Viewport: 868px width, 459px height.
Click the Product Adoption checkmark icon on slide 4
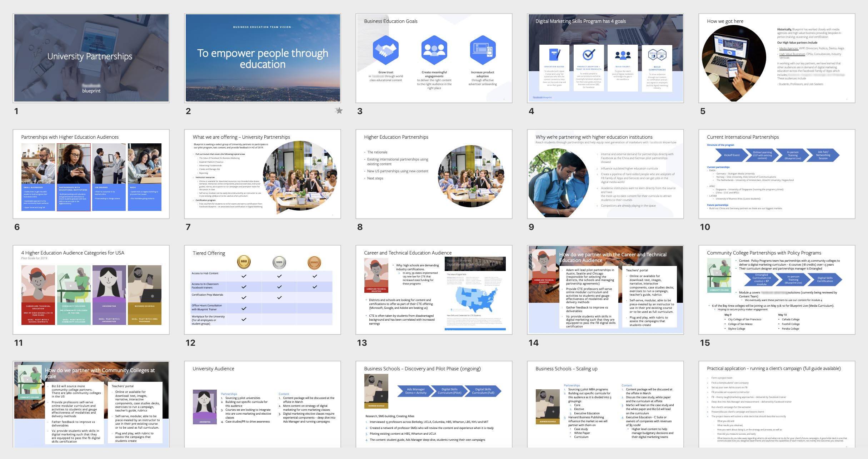tap(588, 55)
